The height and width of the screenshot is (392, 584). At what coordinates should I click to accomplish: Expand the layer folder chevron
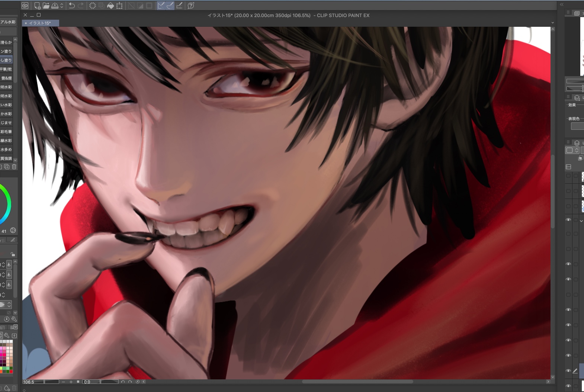pyautogui.click(x=581, y=221)
